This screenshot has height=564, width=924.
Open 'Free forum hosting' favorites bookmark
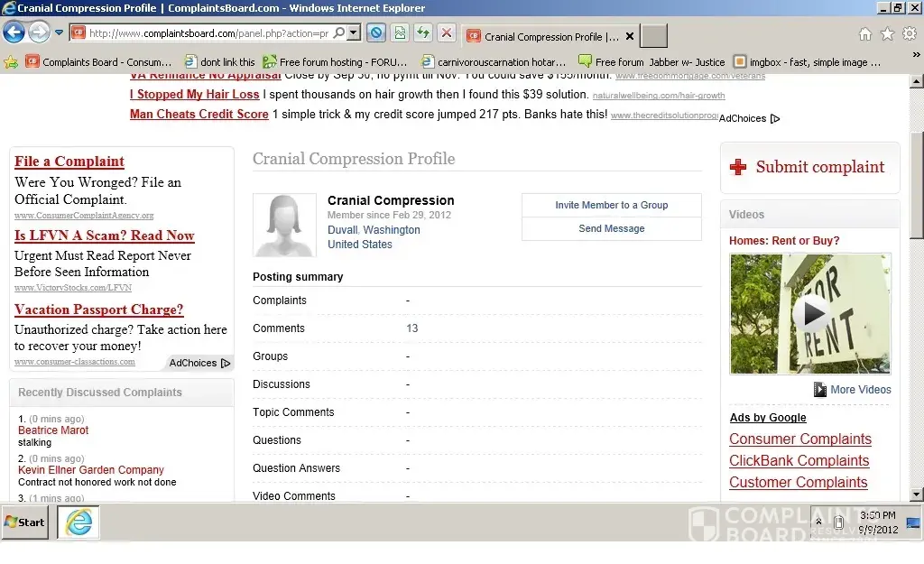coord(335,62)
